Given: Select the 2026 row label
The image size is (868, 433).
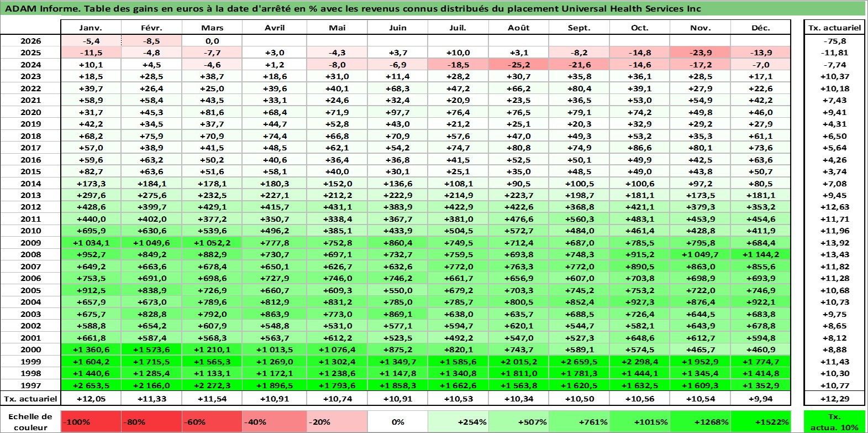Looking at the screenshot, I should click(30, 41).
